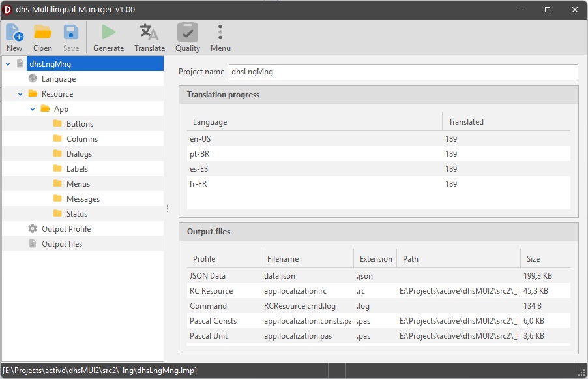Select the Buttons folder in the tree

pyautogui.click(x=78, y=123)
